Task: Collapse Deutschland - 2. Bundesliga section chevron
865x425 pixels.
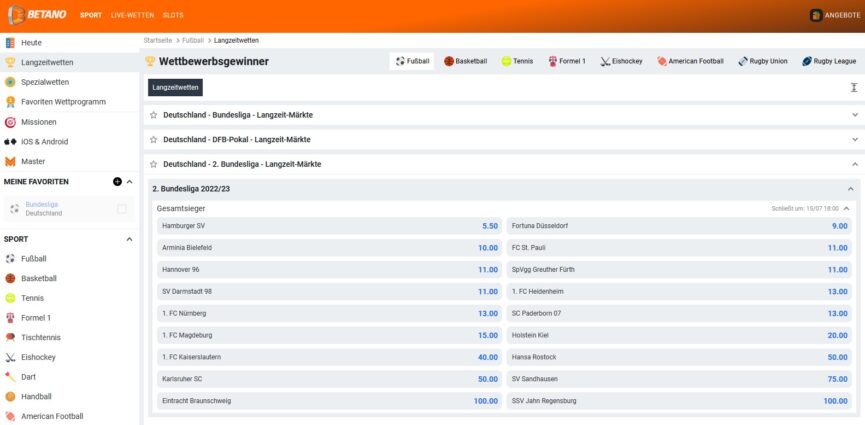Action: (x=855, y=164)
